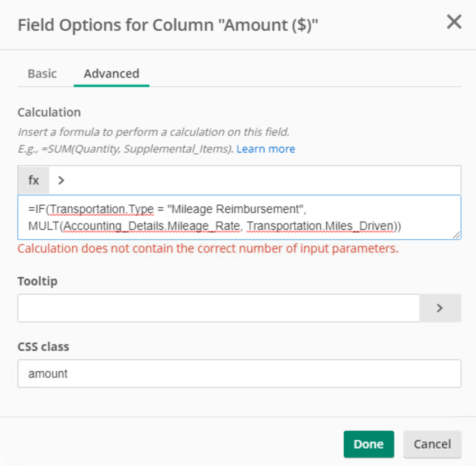Close the Field Options dialog
This screenshot has width=476, height=466.
[x=454, y=22]
